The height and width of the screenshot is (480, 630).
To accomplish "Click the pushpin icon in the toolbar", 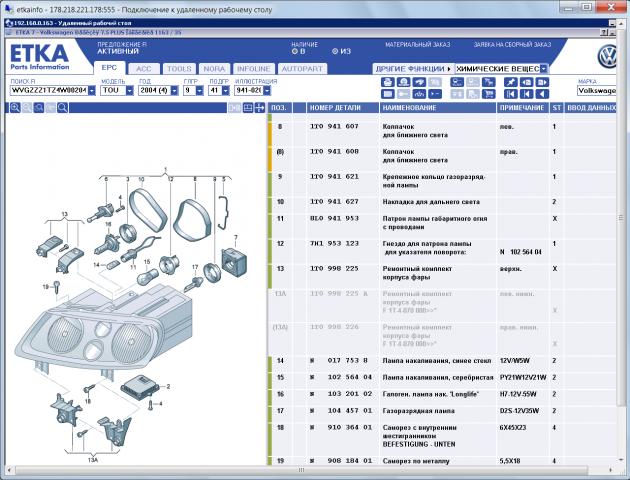I will (x=511, y=82).
